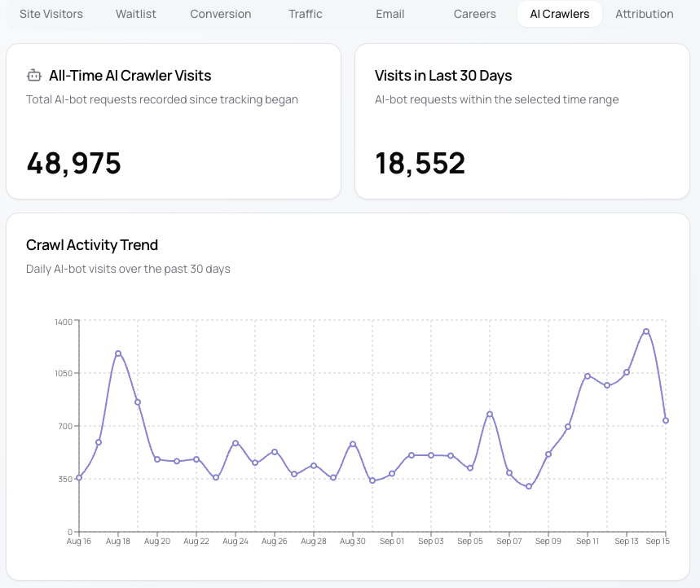Screen dimensions: 700x588
Task: Go to the Traffic tab
Action: pyautogui.click(x=306, y=15)
